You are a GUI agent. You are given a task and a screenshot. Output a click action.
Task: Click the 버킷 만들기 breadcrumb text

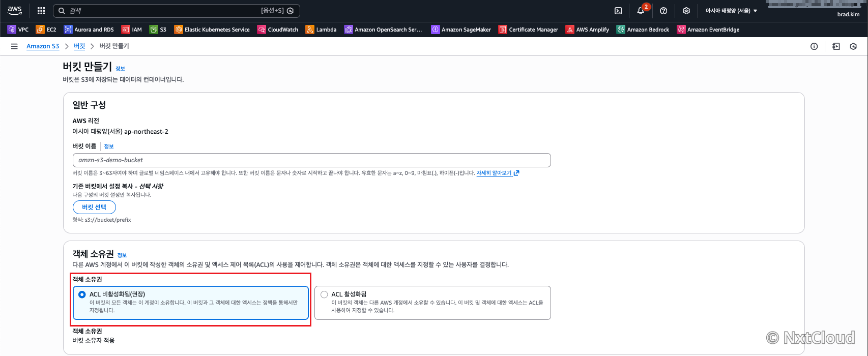[114, 46]
